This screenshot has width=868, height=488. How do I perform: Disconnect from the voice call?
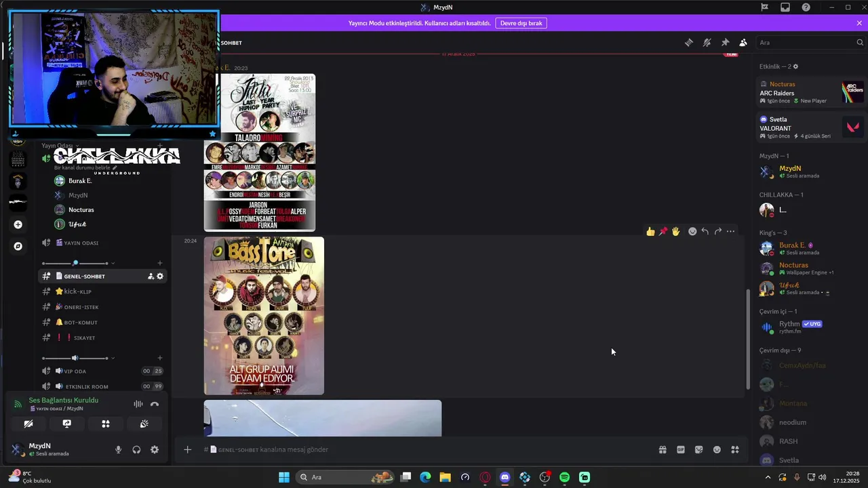point(155,404)
